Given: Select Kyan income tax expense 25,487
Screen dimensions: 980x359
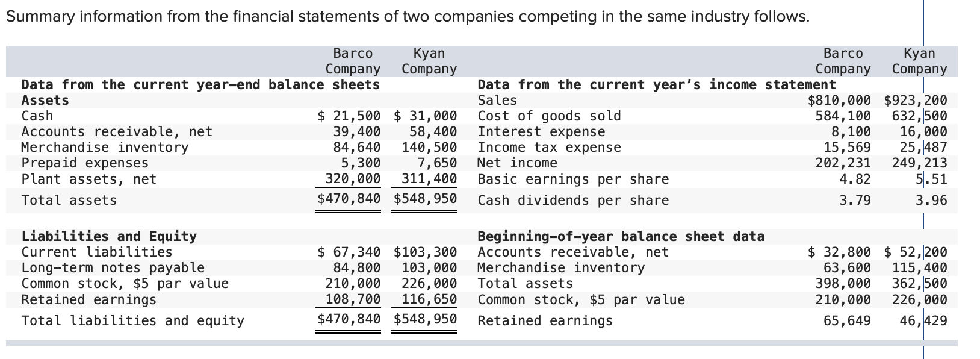Looking at the screenshot, I should click(923, 147).
